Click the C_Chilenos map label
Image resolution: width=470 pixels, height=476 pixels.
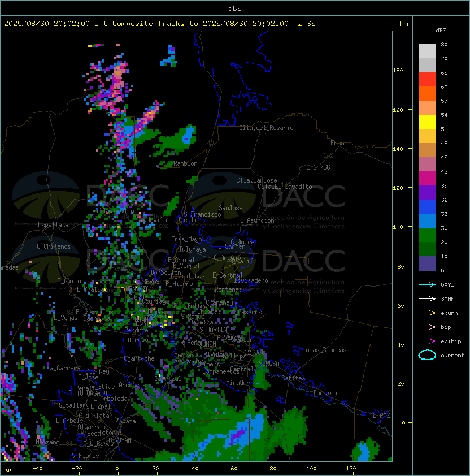tap(54, 246)
